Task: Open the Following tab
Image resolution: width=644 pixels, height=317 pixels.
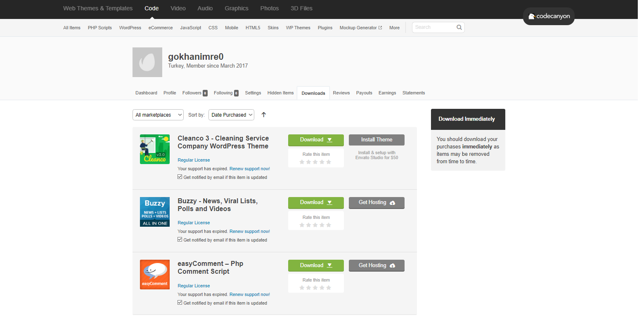Action: (226, 93)
